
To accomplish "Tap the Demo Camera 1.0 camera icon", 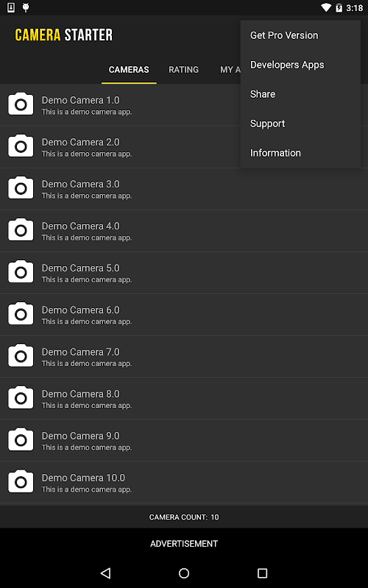I will coord(21,104).
